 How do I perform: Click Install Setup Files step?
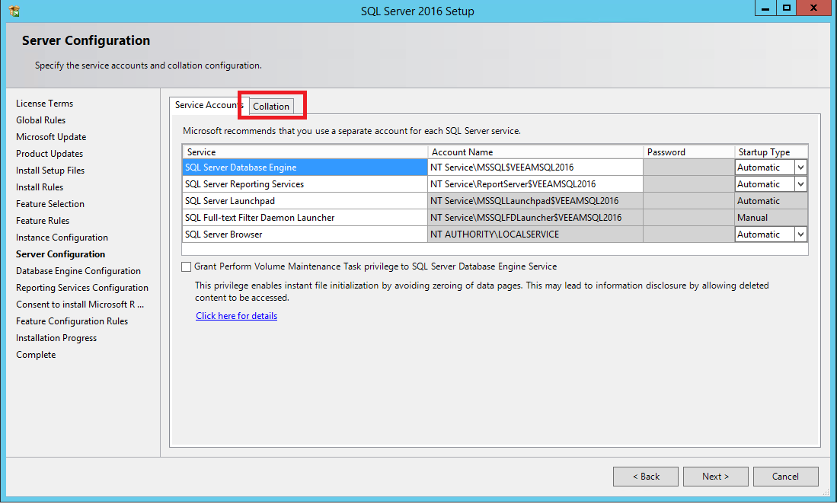pyautogui.click(x=50, y=171)
